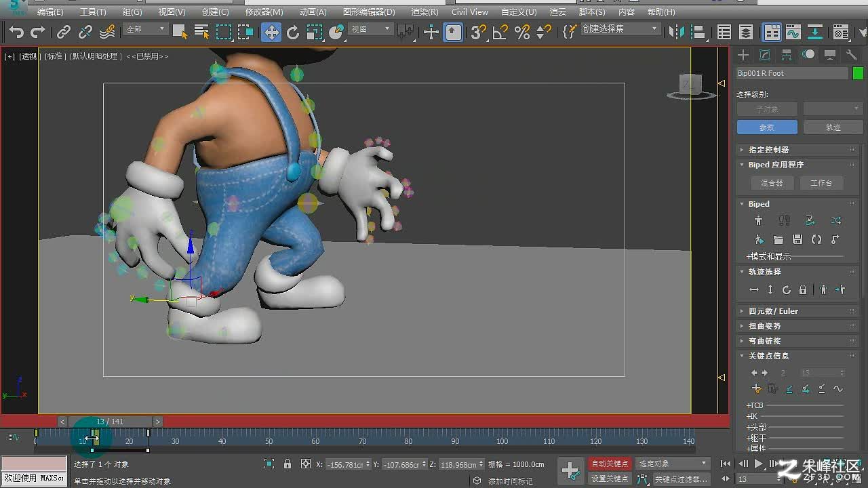This screenshot has width=868, height=488.
Task: Toggle Biped Figure Mode icon
Action: [x=758, y=221]
